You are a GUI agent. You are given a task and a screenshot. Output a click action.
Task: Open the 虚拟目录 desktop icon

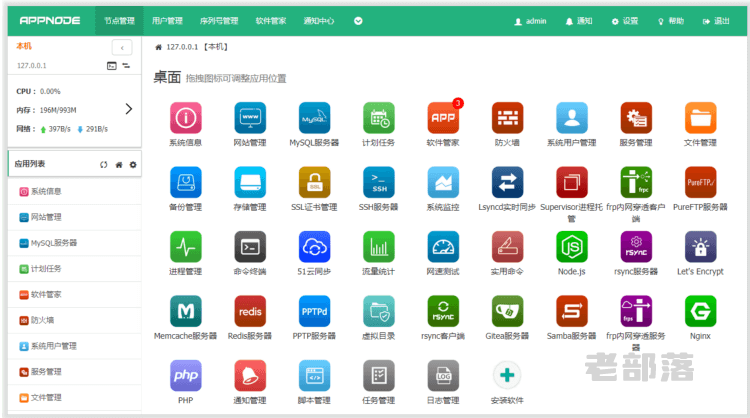tap(379, 311)
